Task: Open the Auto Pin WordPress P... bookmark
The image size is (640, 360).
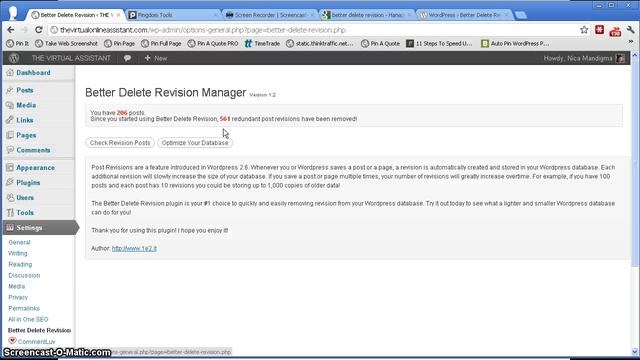Action: [515, 43]
